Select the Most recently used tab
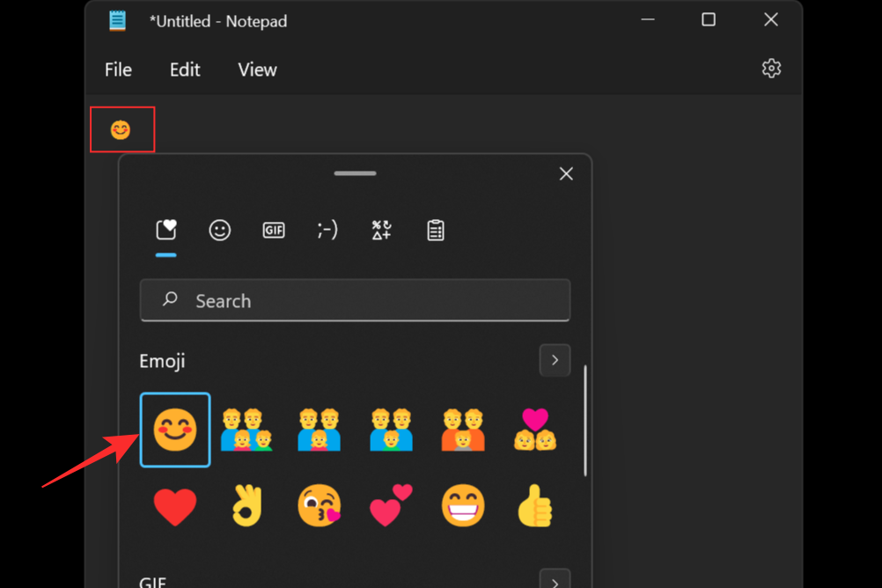882x588 pixels. coord(166,230)
